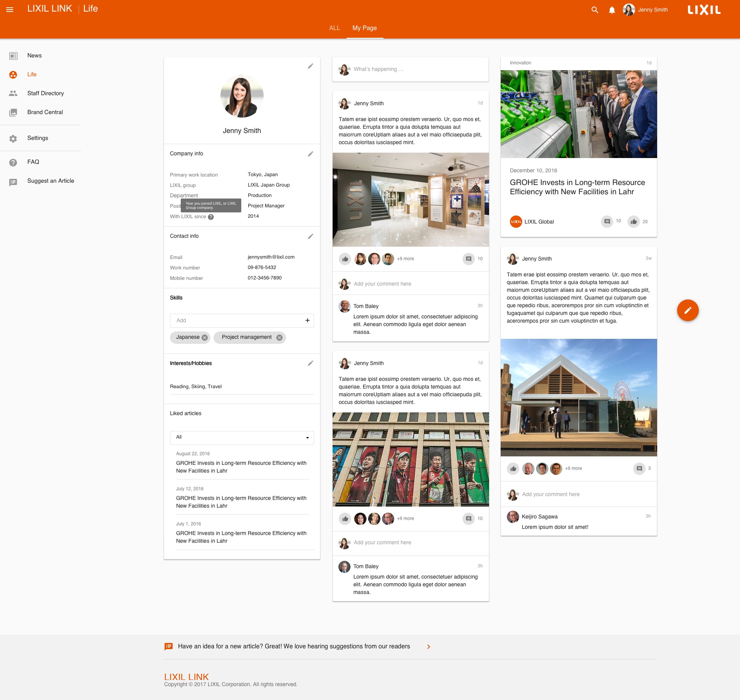Show +9 more likers on house post
This screenshot has height=700, width=740.
[573, 468]
